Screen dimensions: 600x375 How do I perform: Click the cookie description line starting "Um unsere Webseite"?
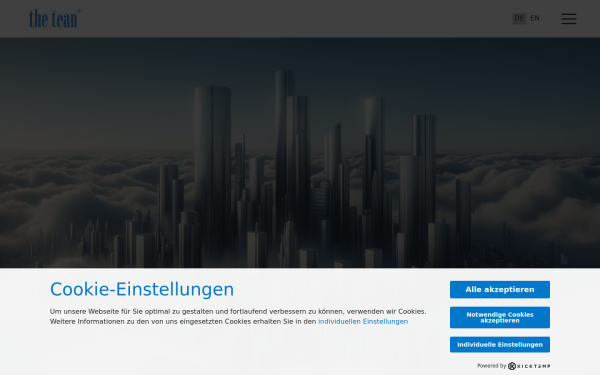[x=238, y=311]
